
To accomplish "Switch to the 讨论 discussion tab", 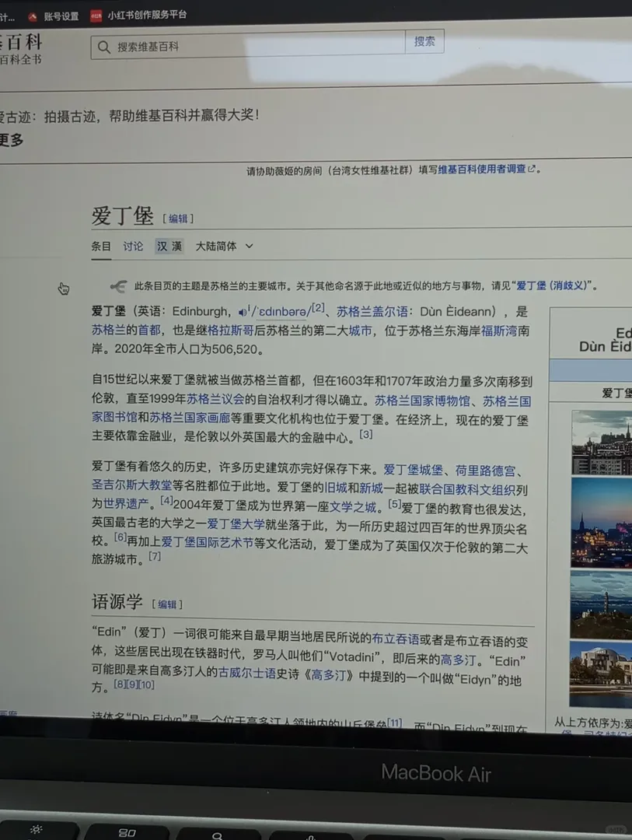I will point(133,246).
